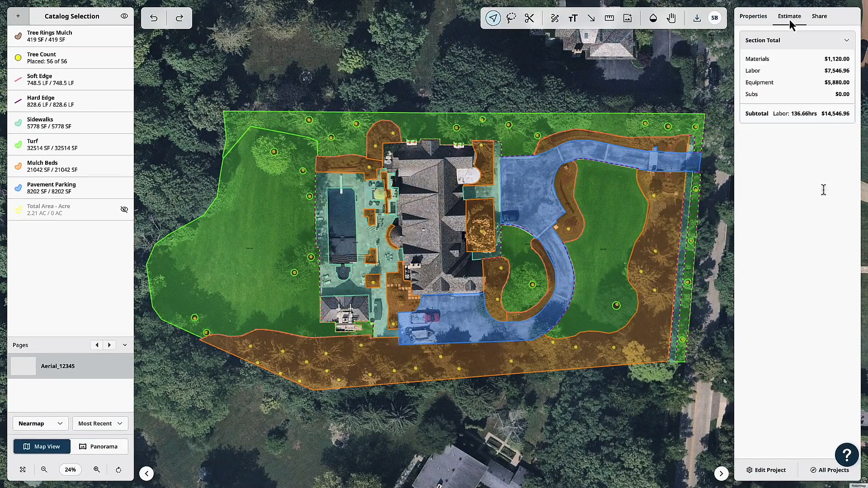The height and width of the screenshot is (488, 868).
Task: Open the image insert tool
Action: 627,18
